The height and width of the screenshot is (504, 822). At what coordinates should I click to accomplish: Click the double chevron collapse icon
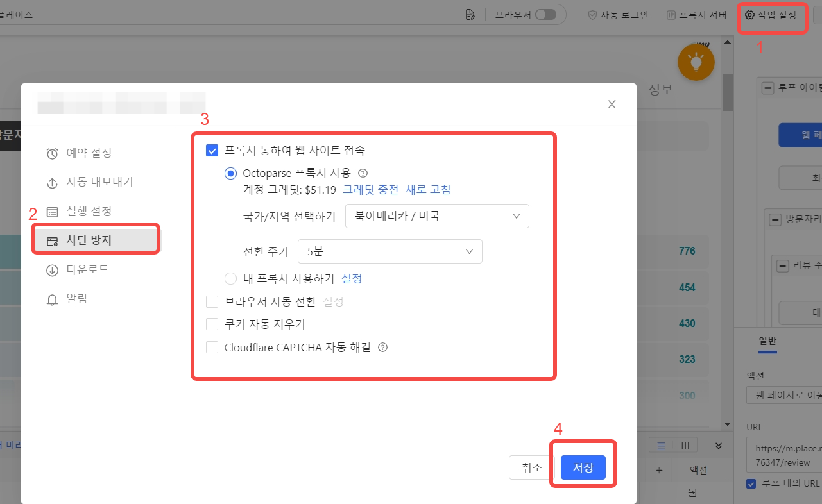pyautogui.click(x=719, y=446)
